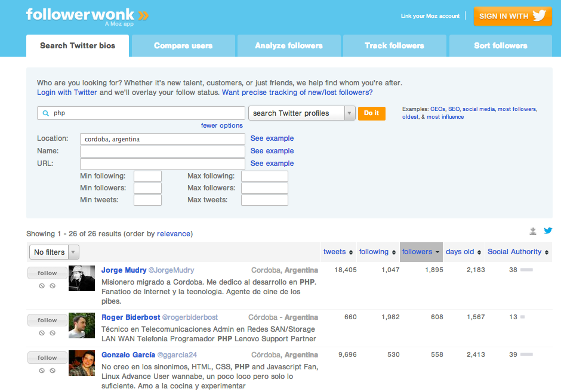
Task: Collapse the search form with 'fewer options'
Action: coord(222,125)
